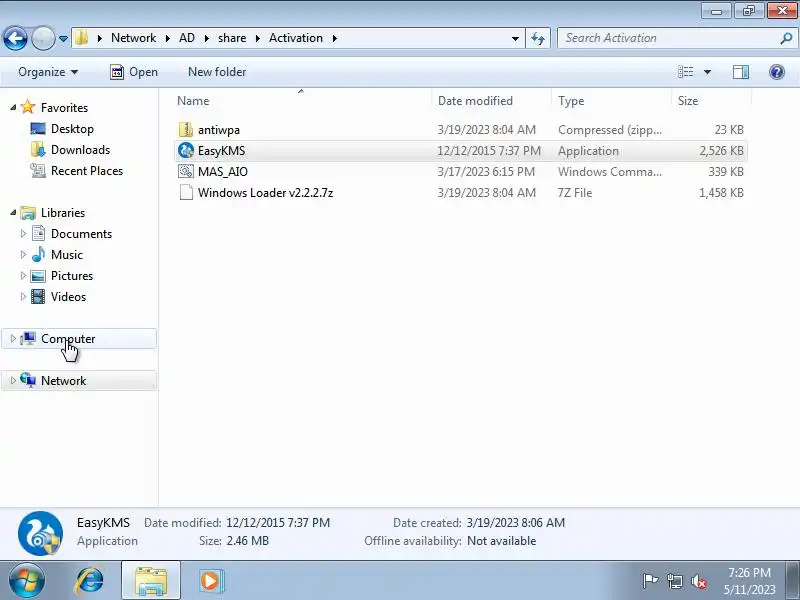Open Downloads in Favorites

coord(80,149)
